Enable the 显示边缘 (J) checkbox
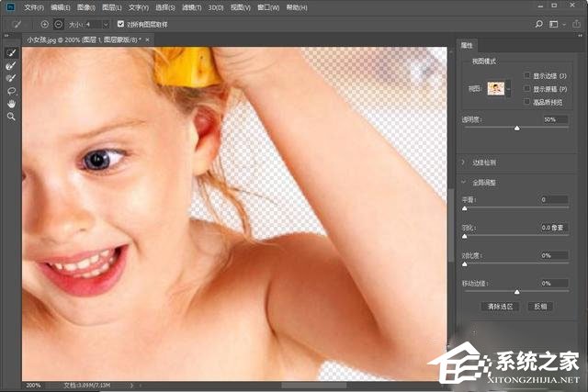This screenshot has height=392, width=588. pos(526,75)
